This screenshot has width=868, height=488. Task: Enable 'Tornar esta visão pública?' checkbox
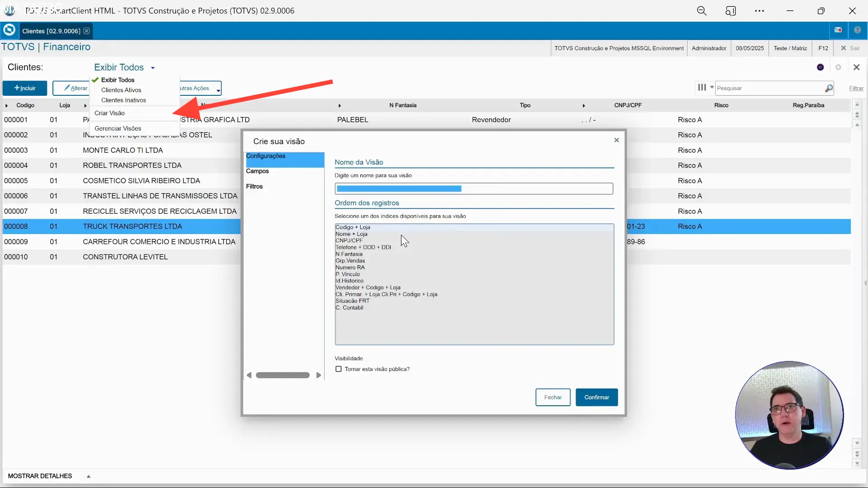coord(339,369)
